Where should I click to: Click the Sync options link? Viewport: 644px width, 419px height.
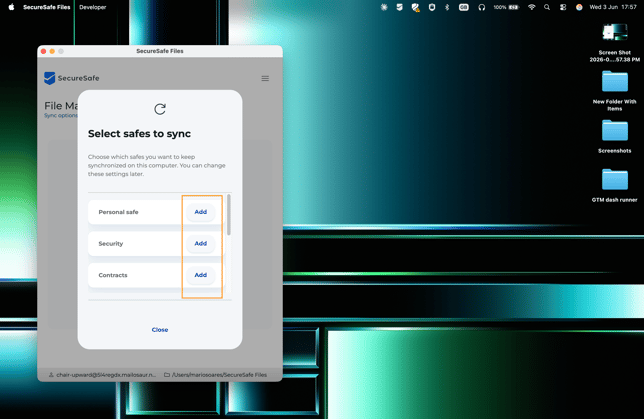coord(61,115)
